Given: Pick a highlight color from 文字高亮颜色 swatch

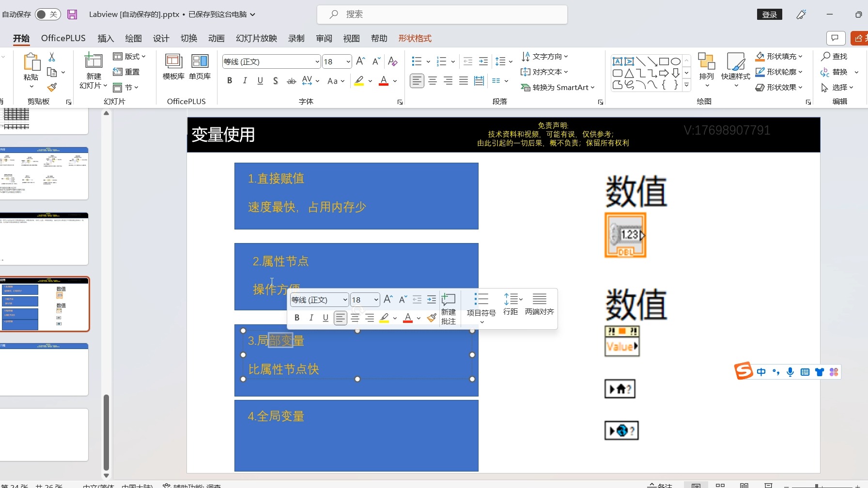Looking at the screenshot, I should 359,81.
